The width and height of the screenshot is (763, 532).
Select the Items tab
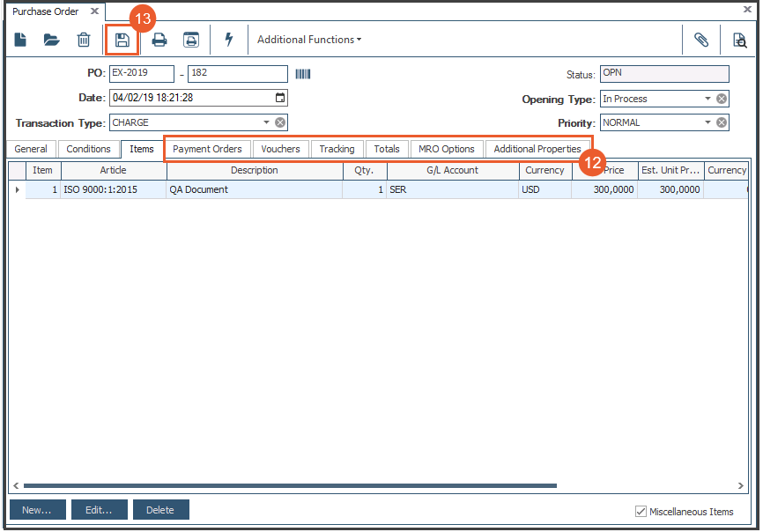pos(142,149)
